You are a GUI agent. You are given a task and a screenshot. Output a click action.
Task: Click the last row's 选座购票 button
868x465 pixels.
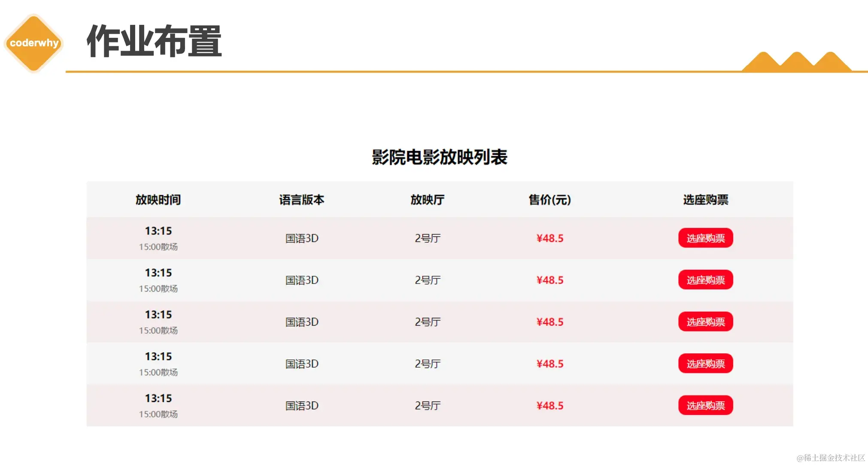705,405
